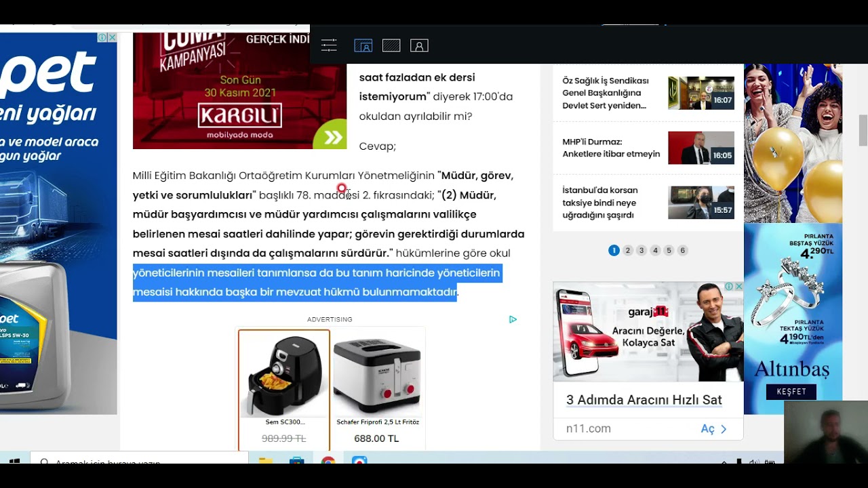868x488 pixels.
Task: Open the Sem SC300 air fryer product
Action: pos(284,390)
